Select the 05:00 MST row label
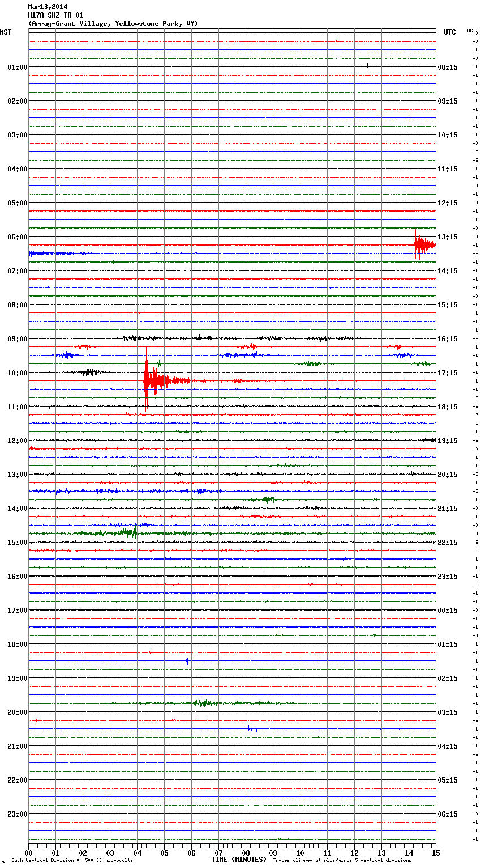481x868 pixels. point(18,203)
